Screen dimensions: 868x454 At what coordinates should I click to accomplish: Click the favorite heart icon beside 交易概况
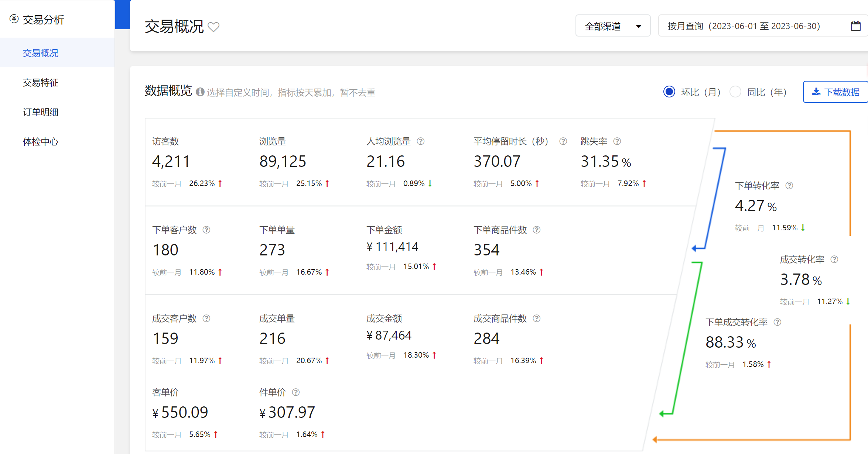pyautogui.click(x=213, y=27)
